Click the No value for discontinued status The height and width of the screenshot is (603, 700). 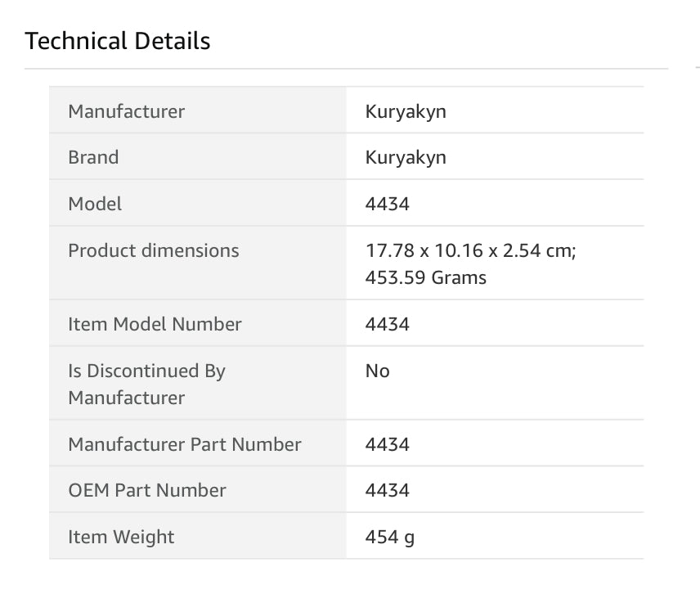(378, 371)
